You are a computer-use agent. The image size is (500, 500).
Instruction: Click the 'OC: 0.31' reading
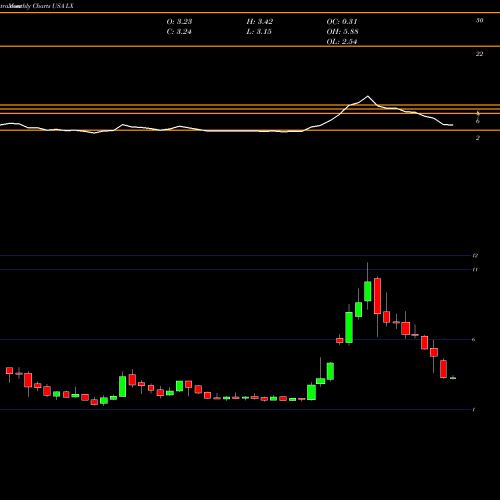(342, 22)
